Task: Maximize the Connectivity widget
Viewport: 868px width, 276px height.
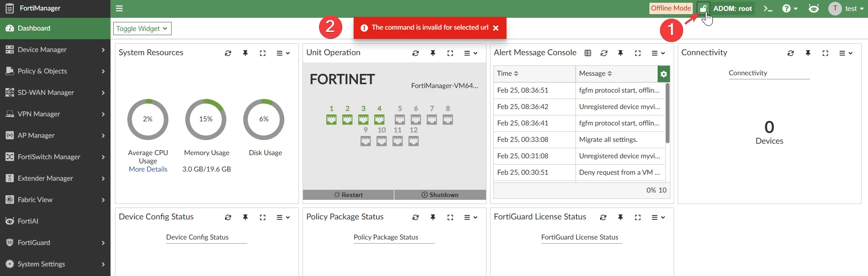Action: click(x=825, y=53)
